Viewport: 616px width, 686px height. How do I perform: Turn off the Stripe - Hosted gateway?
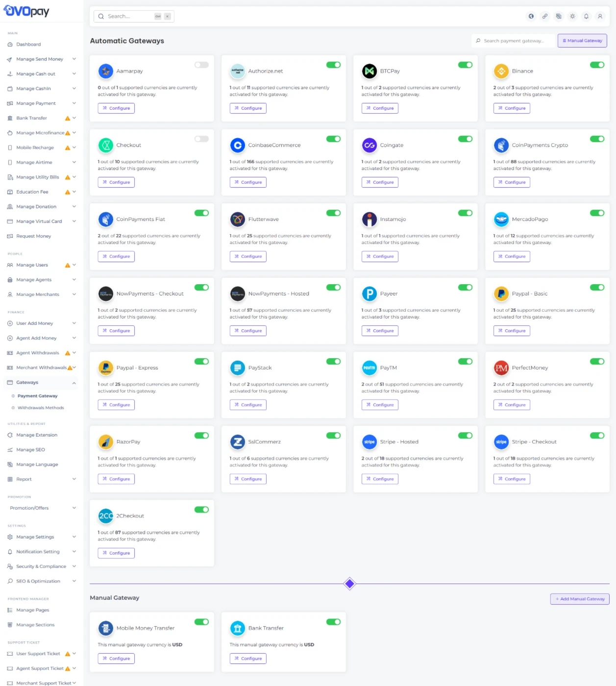[x=465, y=435]
